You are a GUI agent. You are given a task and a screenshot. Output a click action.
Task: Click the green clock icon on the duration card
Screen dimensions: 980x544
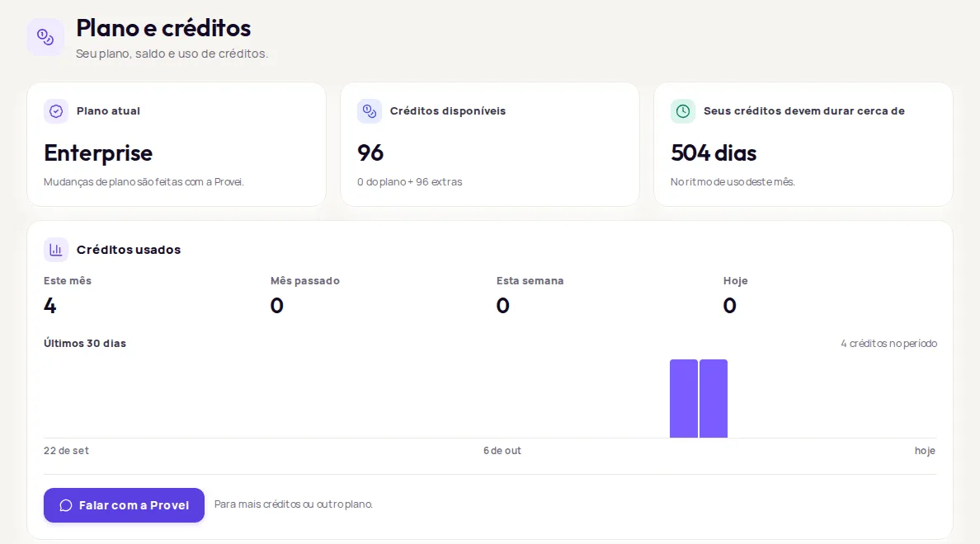pos(682,111)
